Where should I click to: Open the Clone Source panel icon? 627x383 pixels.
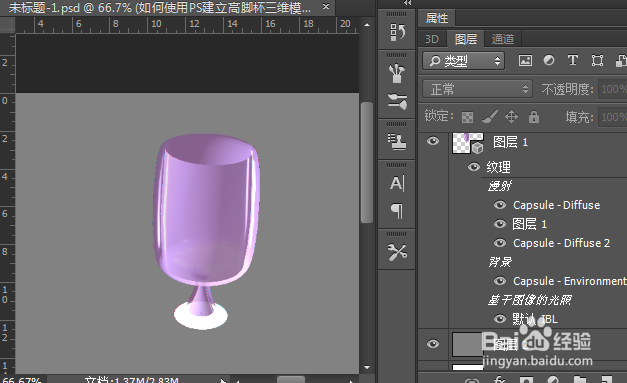click(x=397, y=142)
